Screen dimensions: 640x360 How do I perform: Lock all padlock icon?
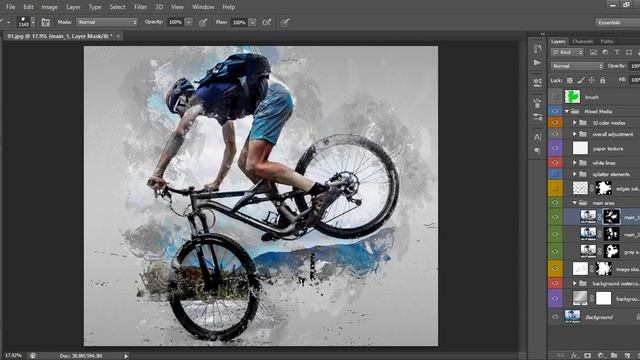click(602, 80)
